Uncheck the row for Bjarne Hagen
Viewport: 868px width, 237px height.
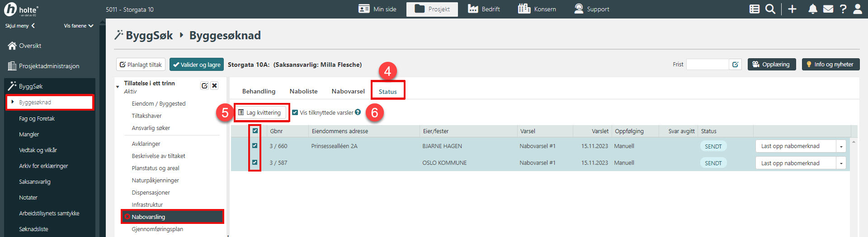click(255, 146)
